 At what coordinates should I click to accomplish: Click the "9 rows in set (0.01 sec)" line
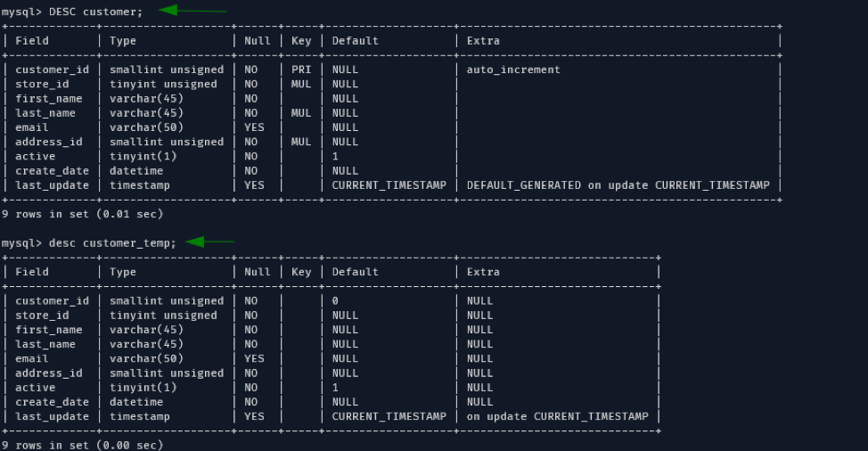click(x=82, y=214)
